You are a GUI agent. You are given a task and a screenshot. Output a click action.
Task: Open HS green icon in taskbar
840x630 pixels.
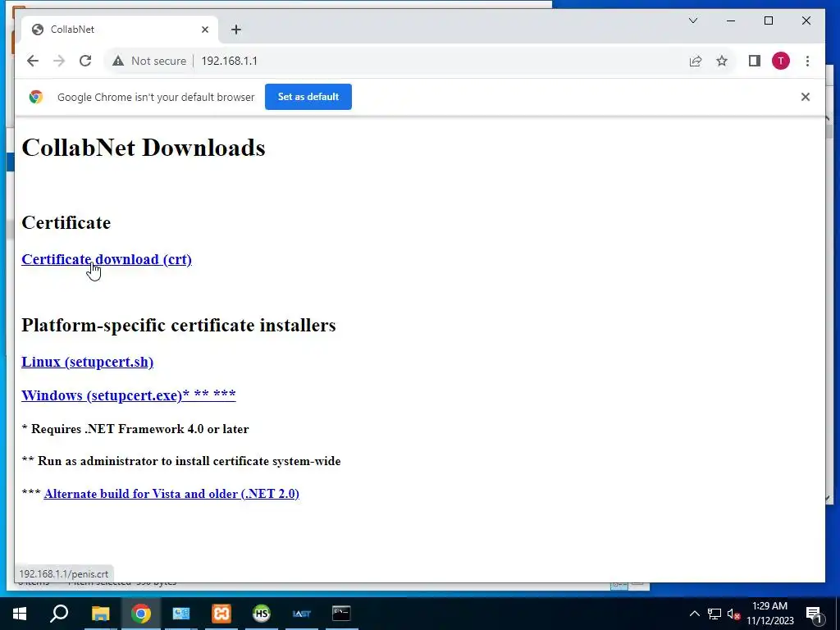coord(262,614)
